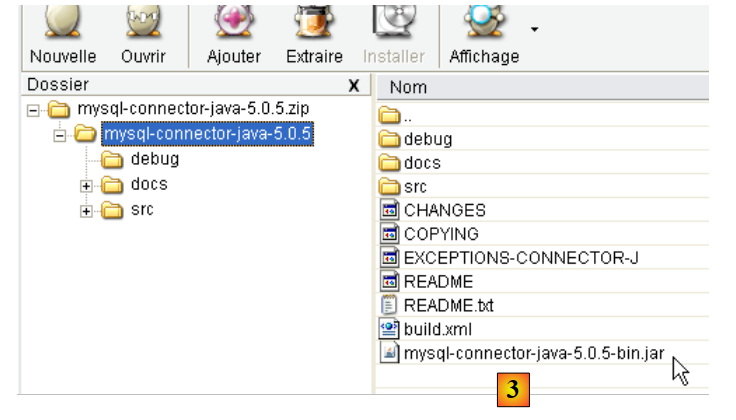The width and height of the screenshot is (736, 420).
Task: Expand the src folder in tree
Action: (x=87, y=211)
